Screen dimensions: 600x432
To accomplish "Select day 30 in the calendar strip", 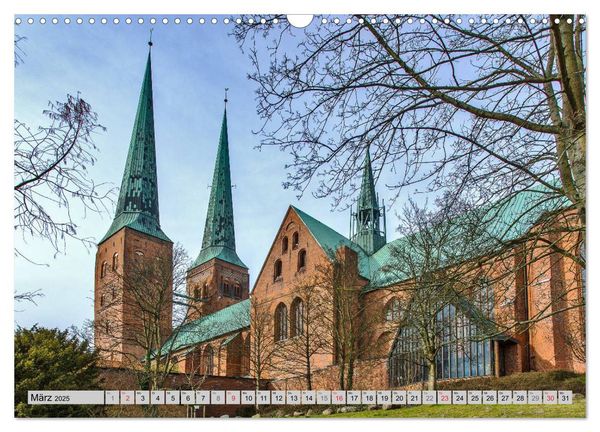I will click(550, 398).
